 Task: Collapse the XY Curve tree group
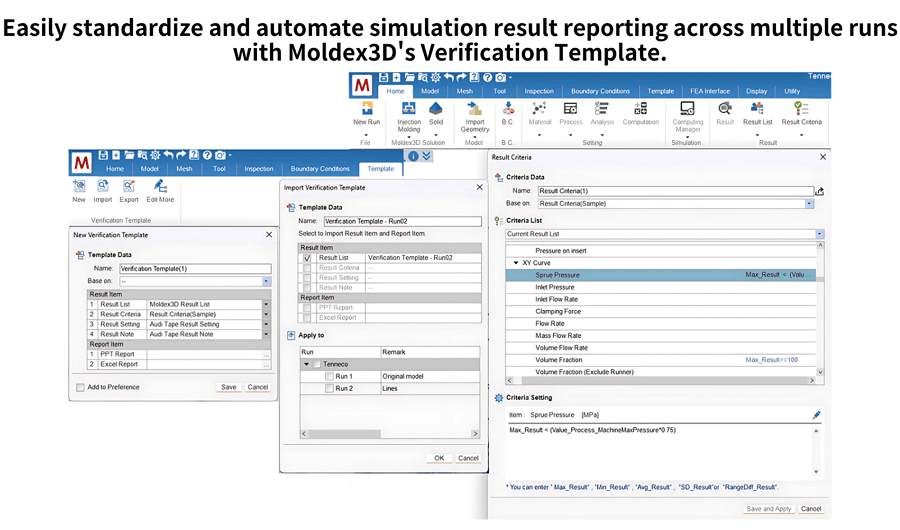click(514, 262)
